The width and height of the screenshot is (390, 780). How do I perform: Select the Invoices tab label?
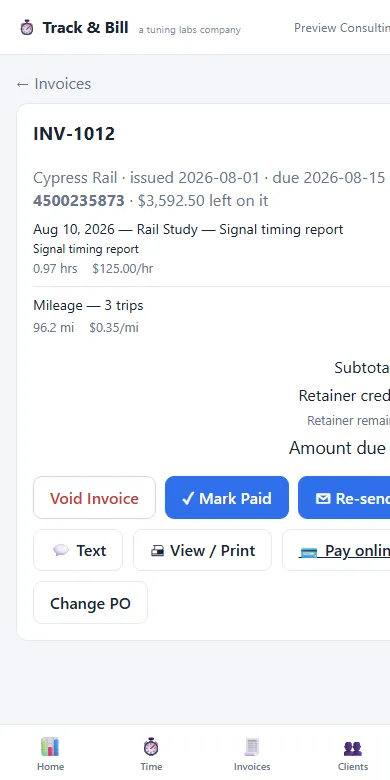click(252, 767)
